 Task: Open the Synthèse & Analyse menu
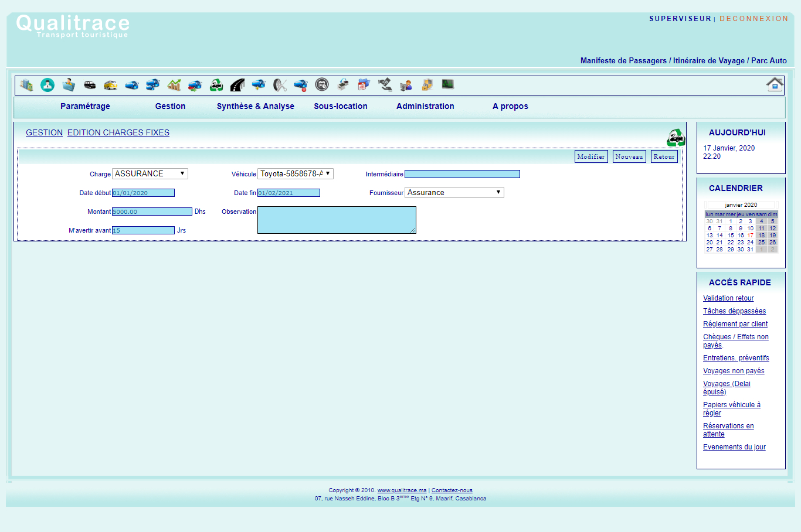coord(256,106)
